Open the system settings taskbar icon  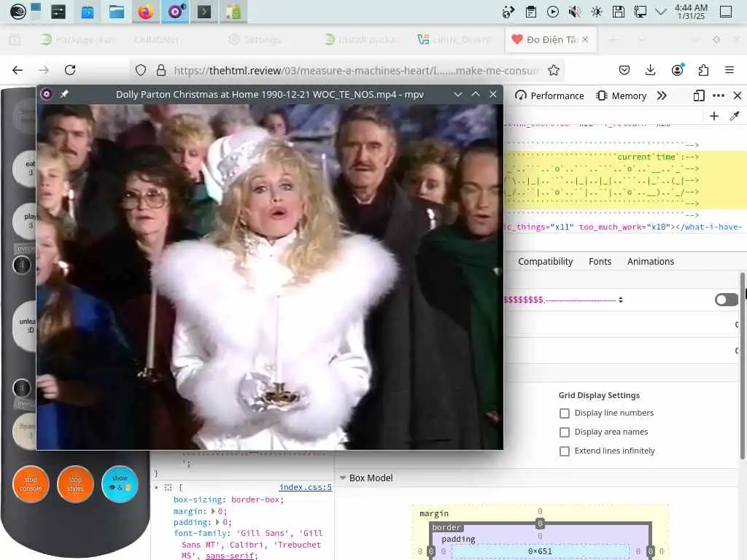58,12
